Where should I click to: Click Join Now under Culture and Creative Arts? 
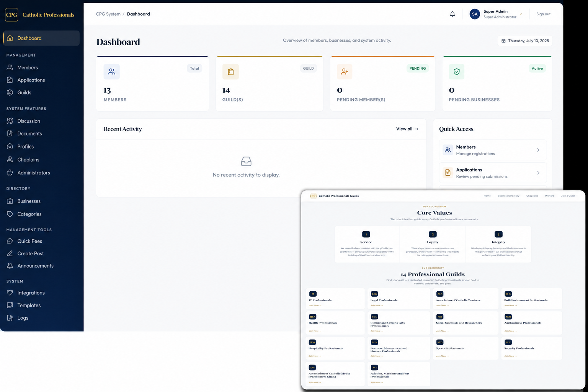377,331
